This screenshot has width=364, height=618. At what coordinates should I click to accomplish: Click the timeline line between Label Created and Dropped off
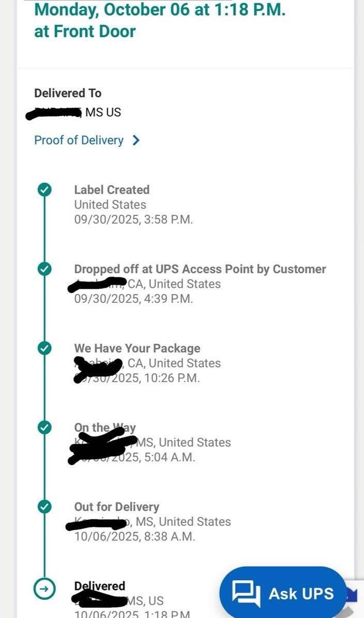[x=44, y=229]
